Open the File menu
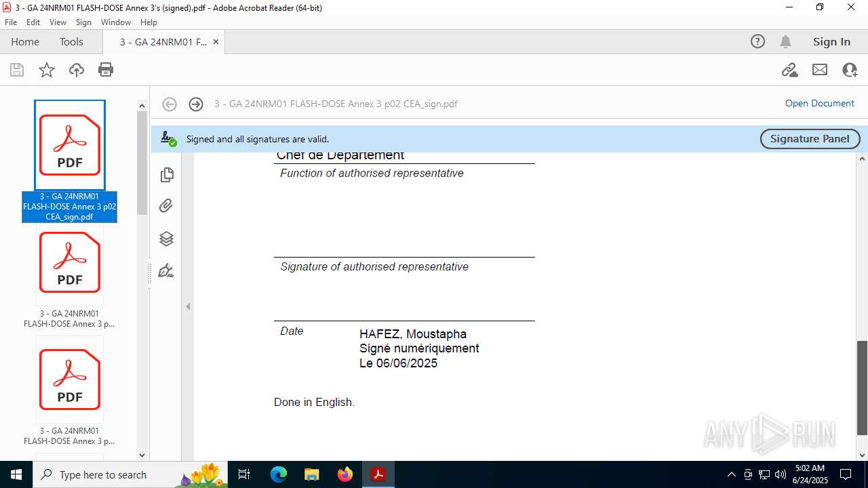868x488 pixels. [x=11, y=22]
